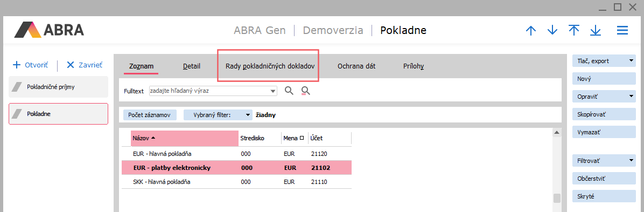Image resolution: width=644 pixels, height=212 pixels.
Task: Switch to Detail tab
Action: click(191, 66)
